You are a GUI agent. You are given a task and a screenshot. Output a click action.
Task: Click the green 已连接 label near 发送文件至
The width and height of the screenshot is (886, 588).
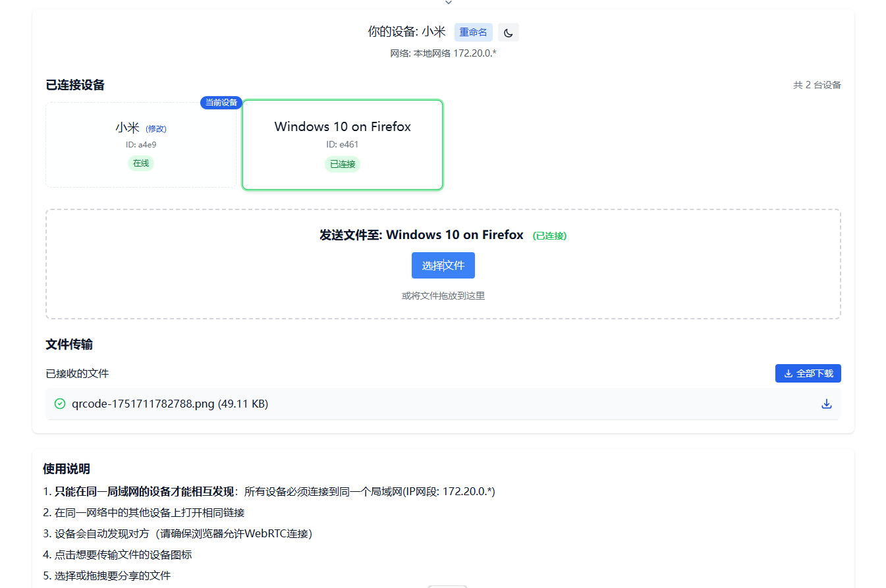[549, 235]
